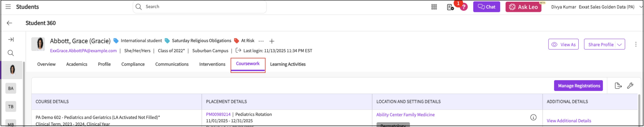
Task: Open the View Additional Details link
Action: (569, 121)
